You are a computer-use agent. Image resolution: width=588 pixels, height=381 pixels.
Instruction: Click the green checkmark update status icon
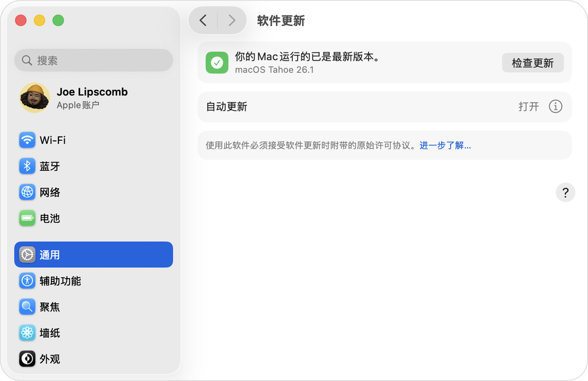tap(217, 63)
